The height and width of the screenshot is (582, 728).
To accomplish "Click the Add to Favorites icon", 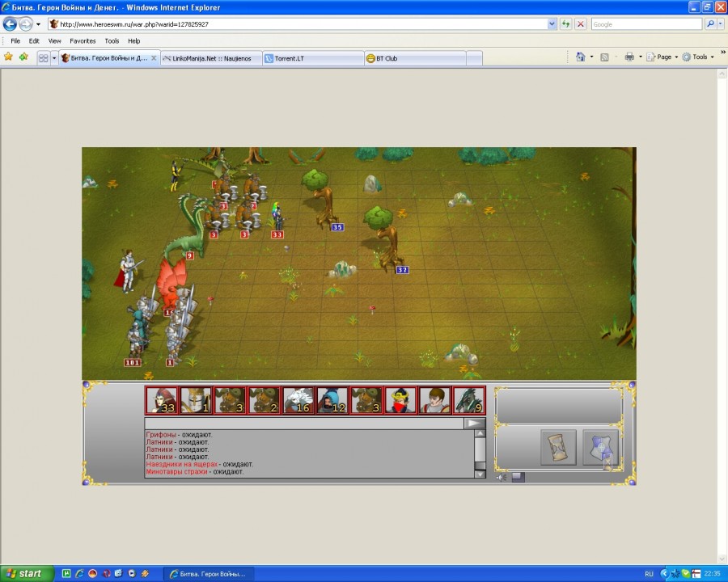I will click(23, 57).
